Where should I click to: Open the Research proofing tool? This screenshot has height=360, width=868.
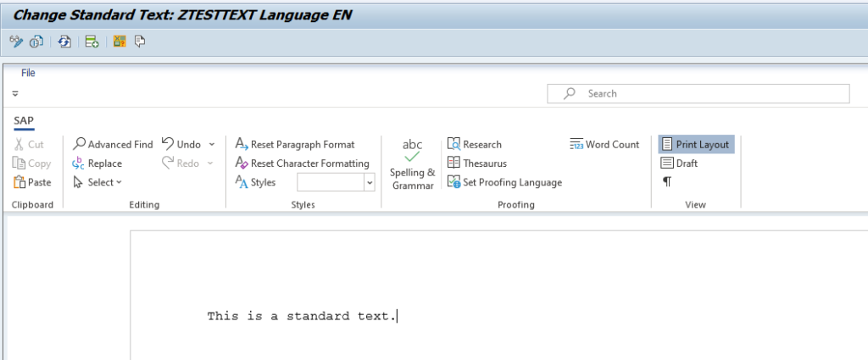pyautogui.click(x=475, y=144)
